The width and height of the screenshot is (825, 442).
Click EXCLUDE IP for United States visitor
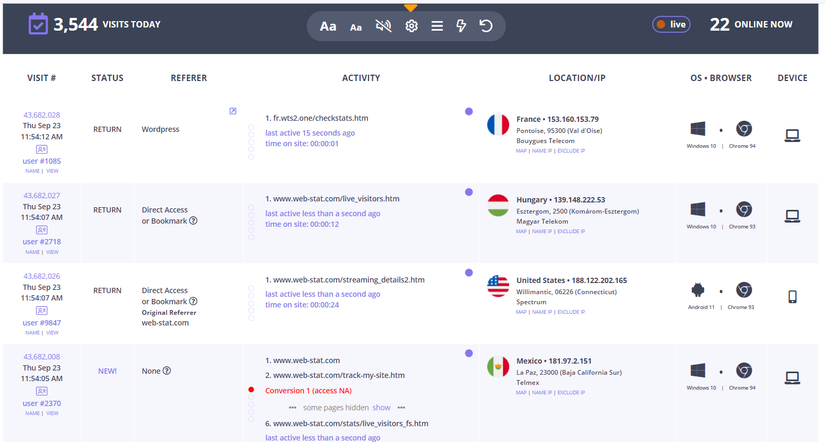tap(571, 312)
